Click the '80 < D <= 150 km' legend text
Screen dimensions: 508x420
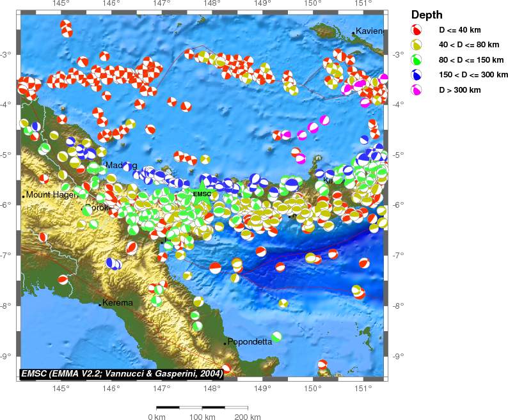468,60
